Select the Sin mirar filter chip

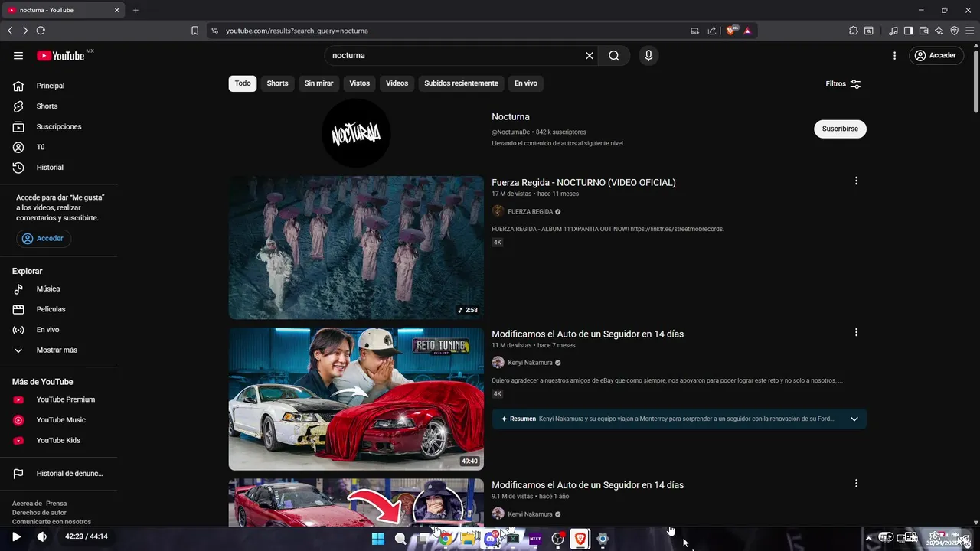tap(318, 83)
